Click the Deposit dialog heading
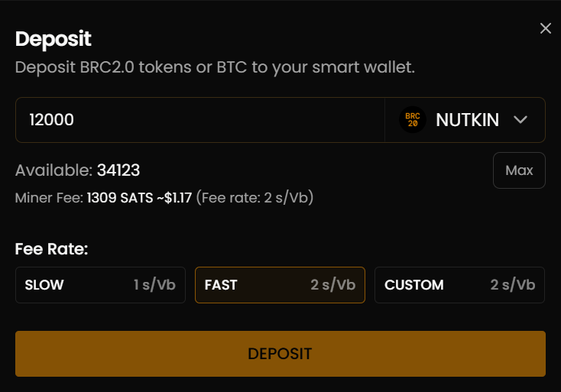The image size is (561, 392). 54,39
